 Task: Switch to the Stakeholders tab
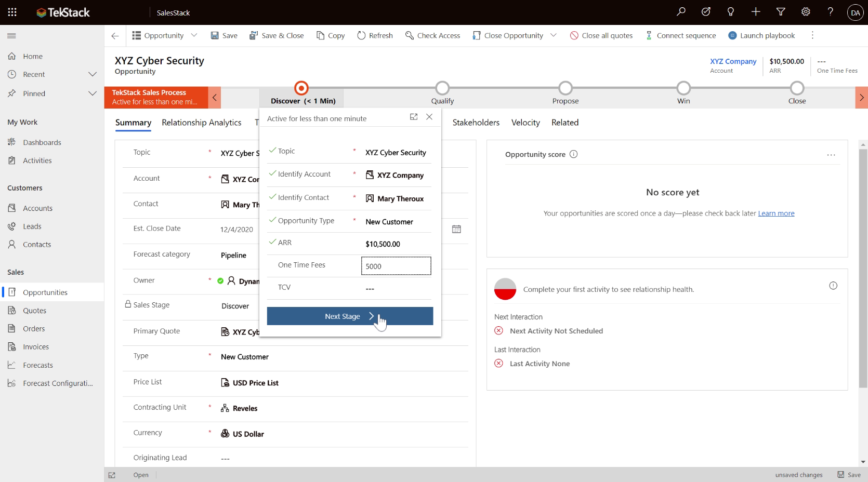(476, 123)
